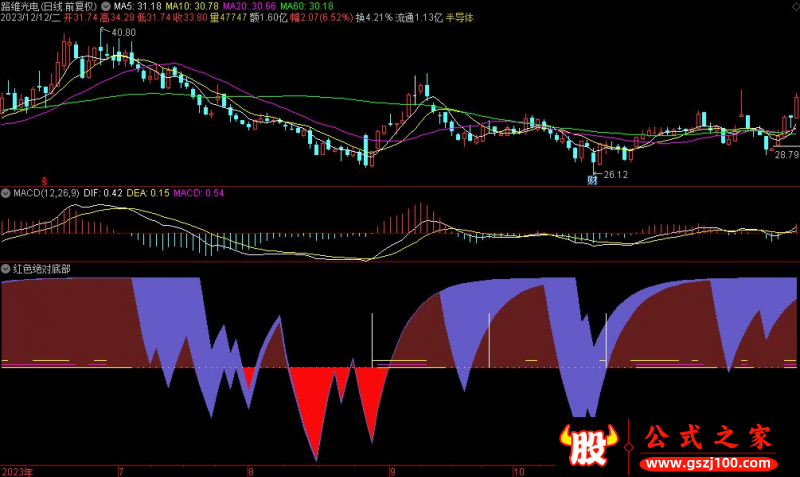
Task: Expand the 红色绝对底部 indicator dropdown
Action: point(6,269)
